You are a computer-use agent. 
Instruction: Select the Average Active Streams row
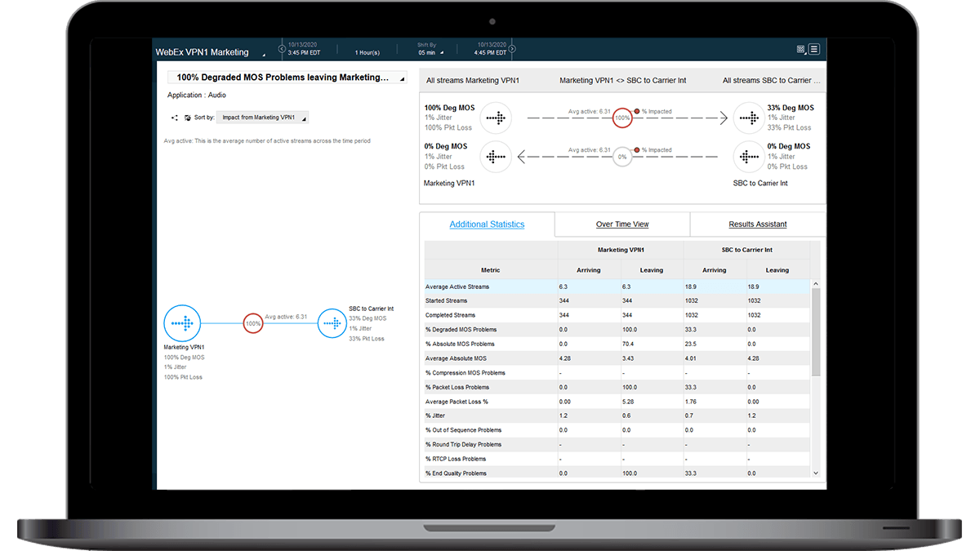click(x=617, y=287)
